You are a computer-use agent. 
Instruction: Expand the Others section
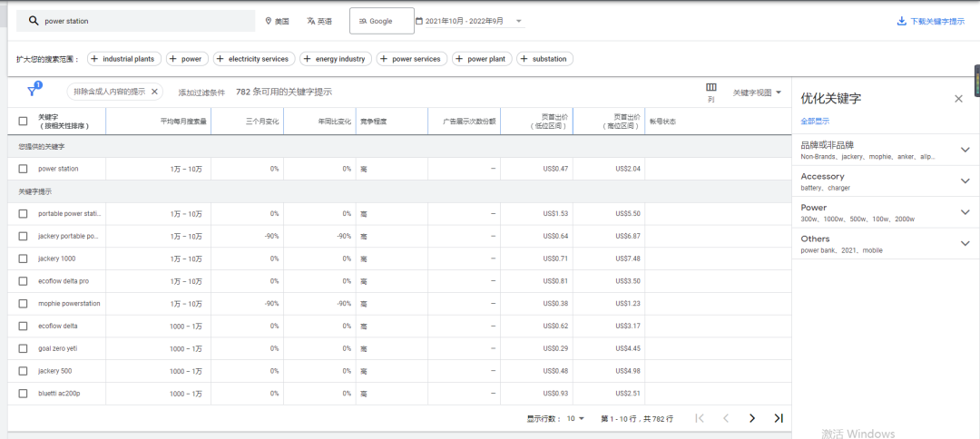tap(965, 244)
